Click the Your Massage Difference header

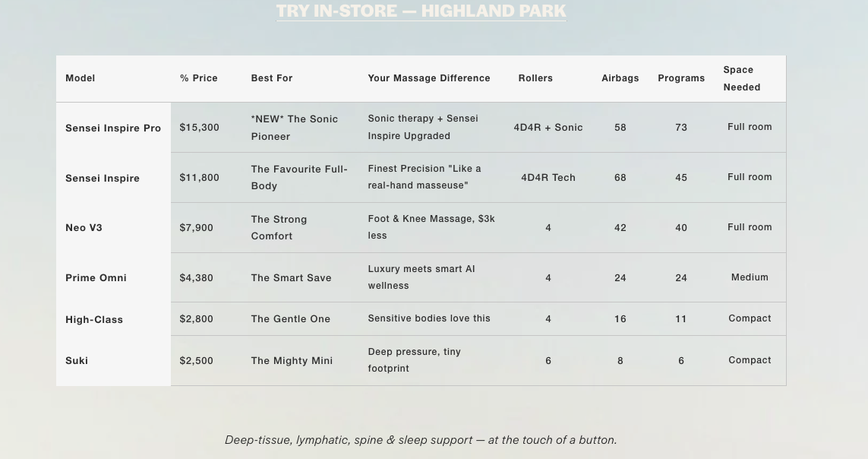429,78
